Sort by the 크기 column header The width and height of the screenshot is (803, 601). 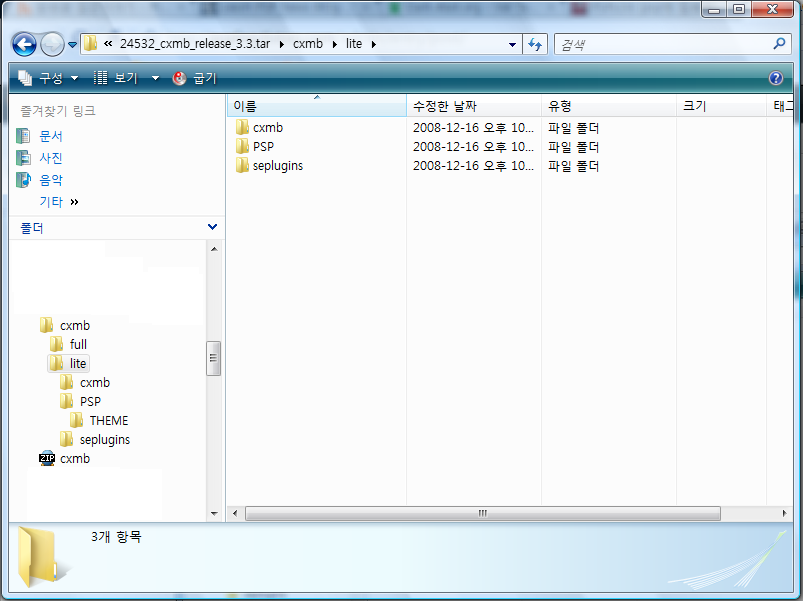[721, 106]
